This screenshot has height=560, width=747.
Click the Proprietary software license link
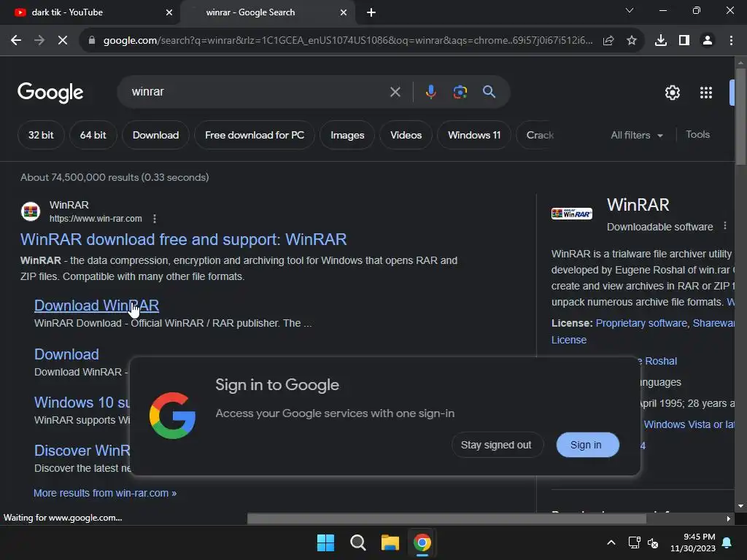[x=641, y=323]
